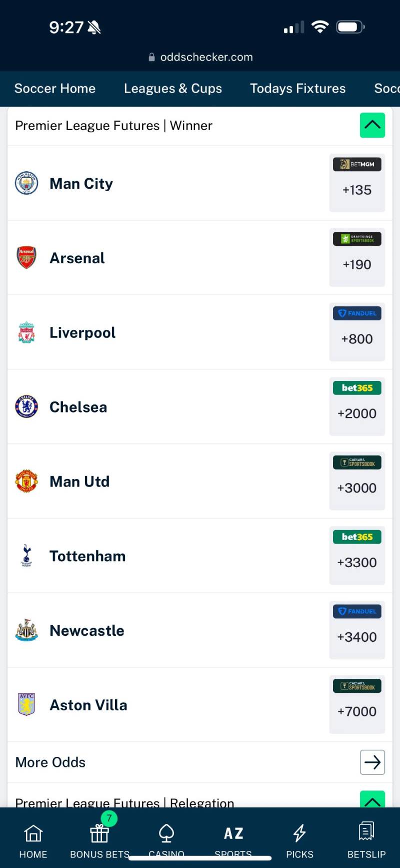Viewport: 400px width, 868px height.
Task: Tap the Arsenal club crest
Action: [26, 258]
